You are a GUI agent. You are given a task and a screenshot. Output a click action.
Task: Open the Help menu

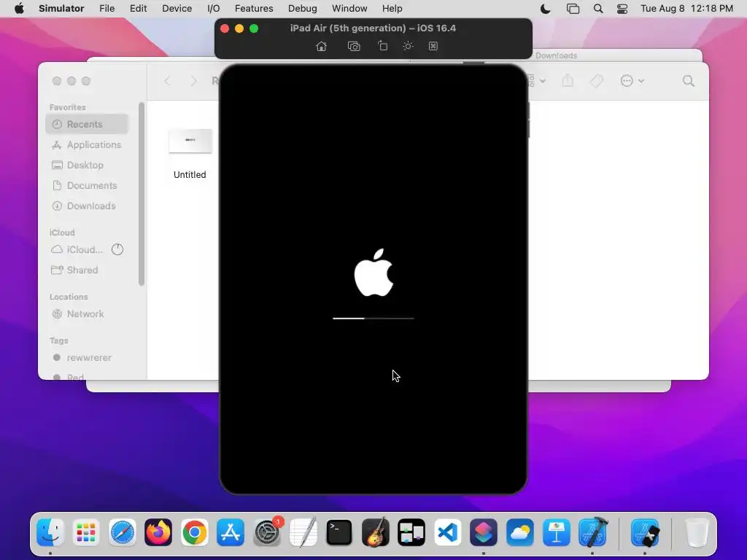click(x=392, y=9)
